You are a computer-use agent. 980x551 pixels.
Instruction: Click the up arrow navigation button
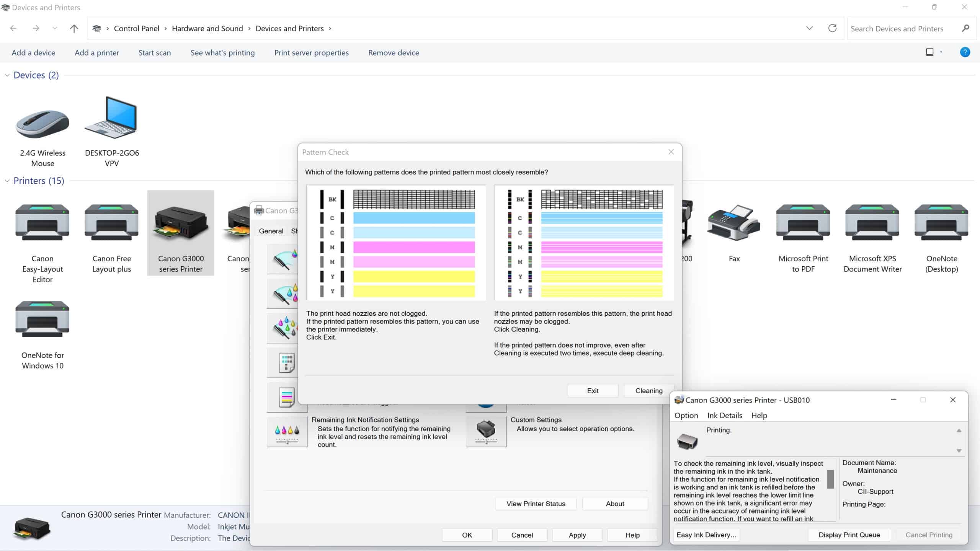(x=74, y=28)
